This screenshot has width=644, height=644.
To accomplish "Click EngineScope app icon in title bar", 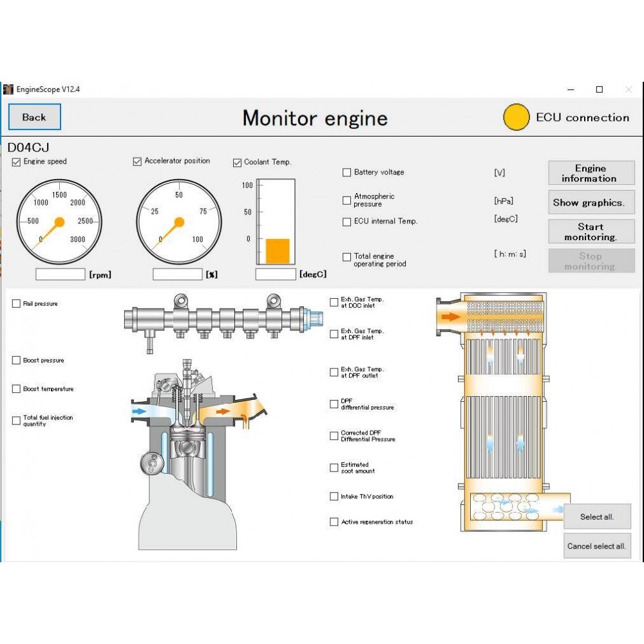I will (8, 89).
